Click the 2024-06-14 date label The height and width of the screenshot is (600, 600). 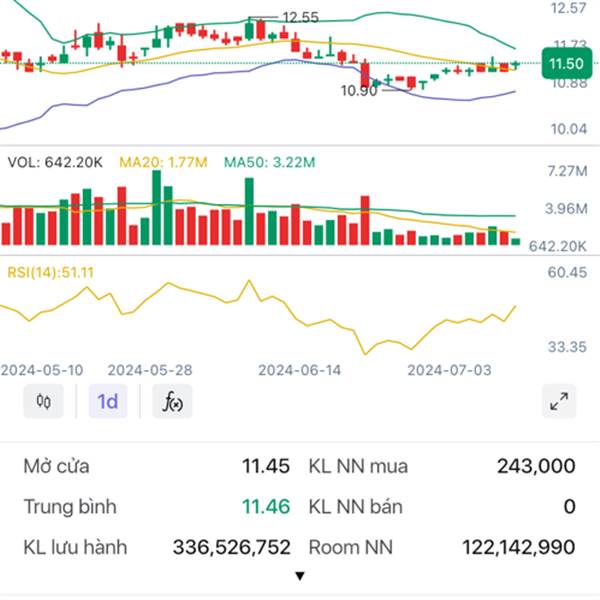(x=299, y=370)
